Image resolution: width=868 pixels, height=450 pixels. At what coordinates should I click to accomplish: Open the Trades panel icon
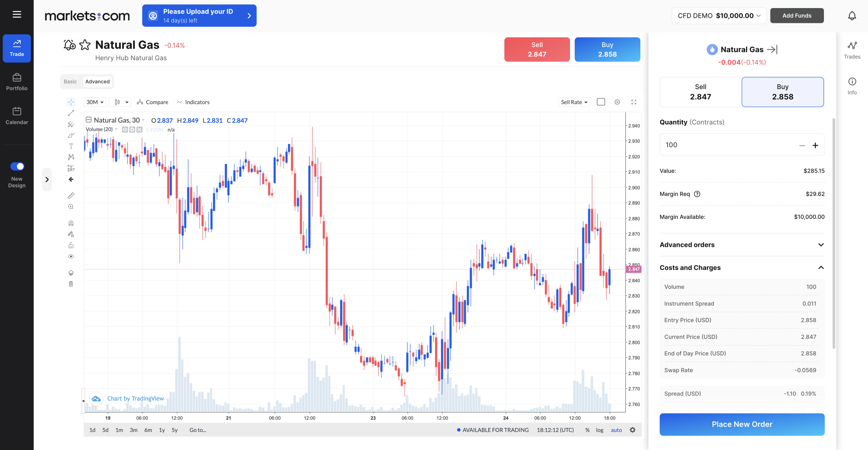click(x=852, y=50)
